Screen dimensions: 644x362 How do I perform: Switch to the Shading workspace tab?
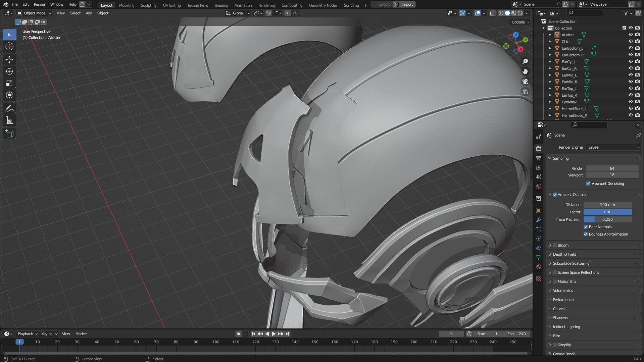coord(221,5)
